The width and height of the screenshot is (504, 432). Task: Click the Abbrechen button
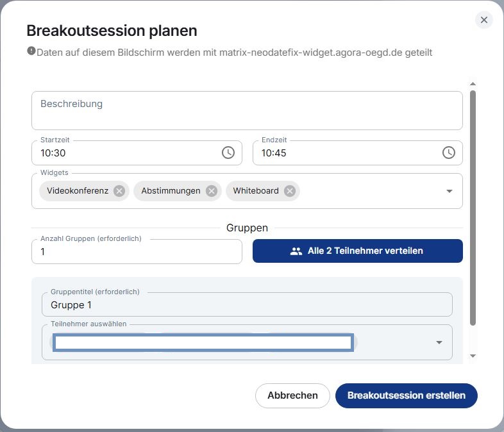pos(292,395)
